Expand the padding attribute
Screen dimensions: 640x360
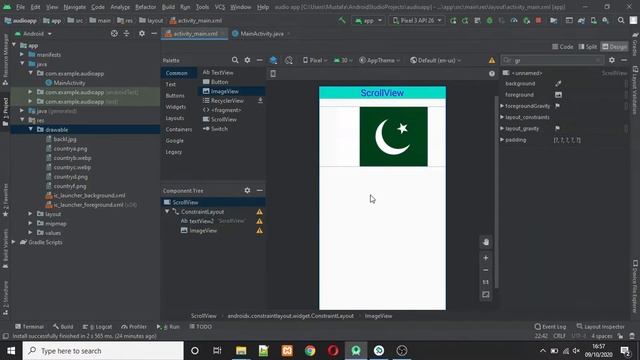(x=502, y=140)
